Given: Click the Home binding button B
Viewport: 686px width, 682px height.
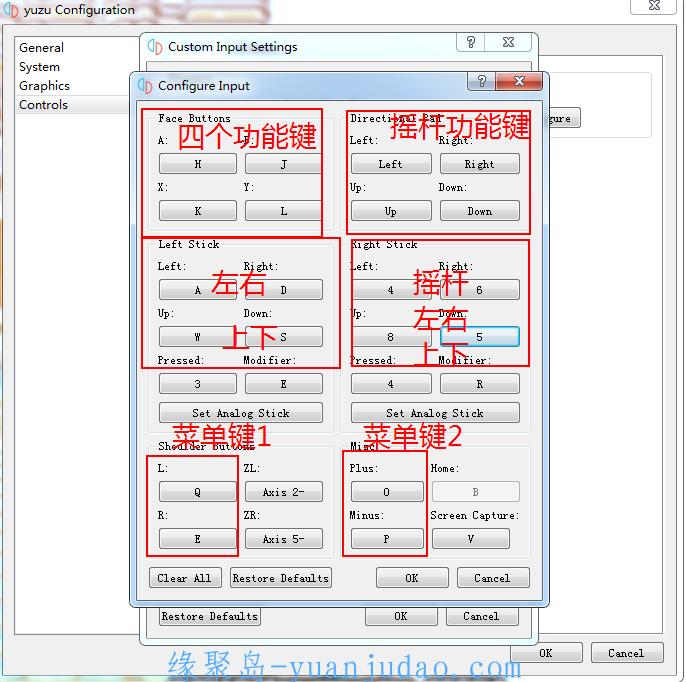Looking at the screenshot, I should pos(476,492).
